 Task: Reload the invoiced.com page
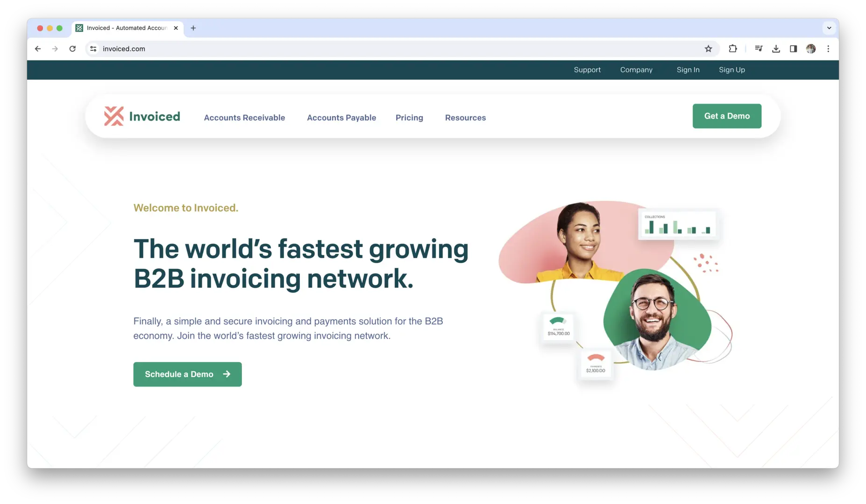[x=72, y=49]
